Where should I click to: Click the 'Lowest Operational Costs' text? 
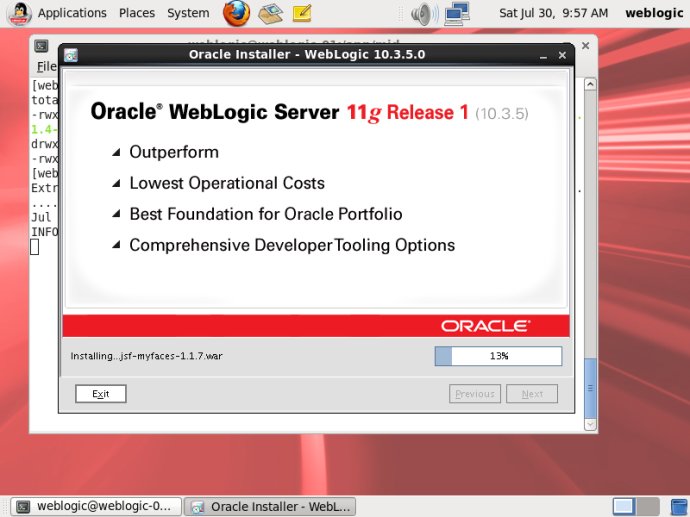(227, 183)
